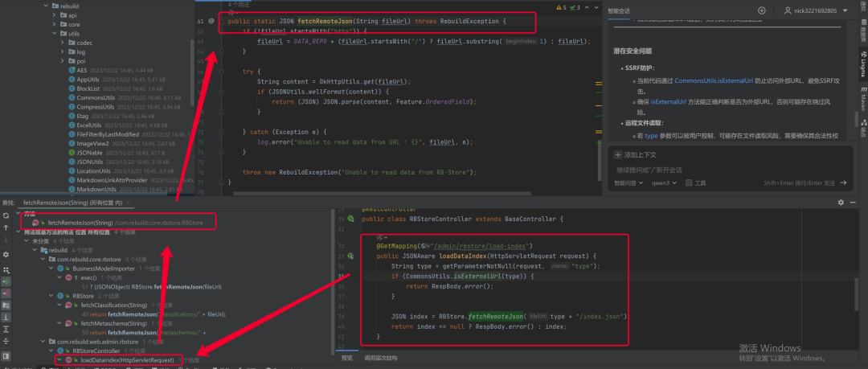Click the collapse all icon in Find toolbar
Image resolution: width=868 pixels, height=369 pixels.
(6, 342)
